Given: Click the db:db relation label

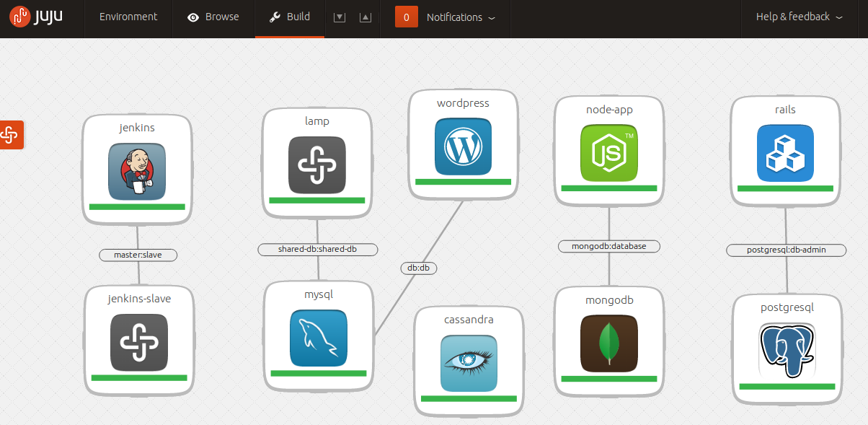Looking at the screenshot, I should 419,268.
